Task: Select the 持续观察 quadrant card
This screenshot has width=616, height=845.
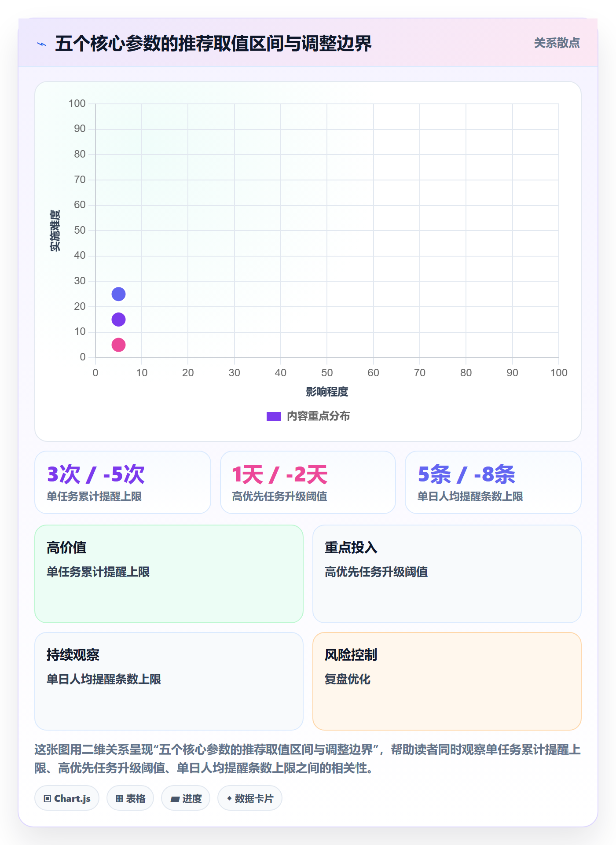Action: [x=169, y=681]
